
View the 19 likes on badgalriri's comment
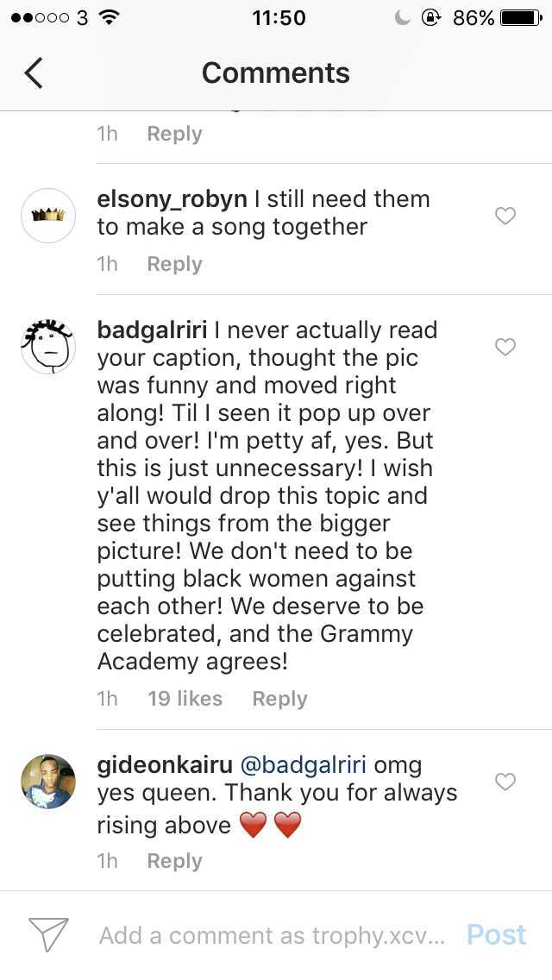[185, 699]
